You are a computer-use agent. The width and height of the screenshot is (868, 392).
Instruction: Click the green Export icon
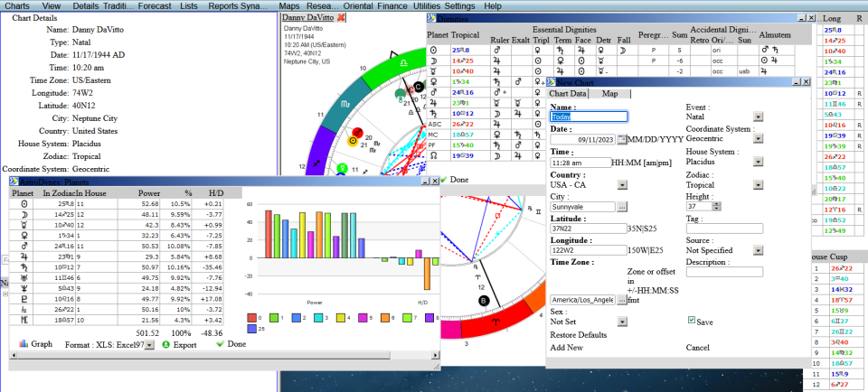click(165, 344)
